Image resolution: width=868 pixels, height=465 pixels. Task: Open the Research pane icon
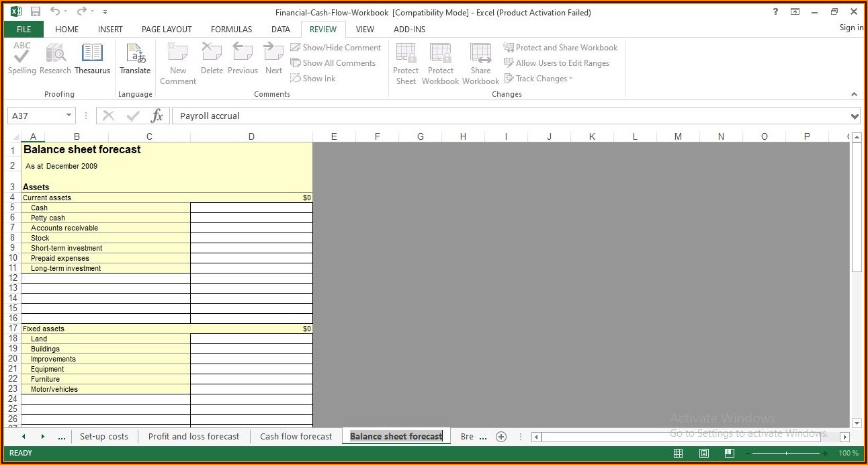click(x=55, y=59)
